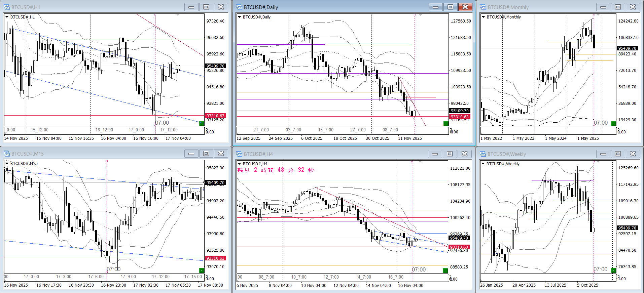644x293 pixels.
Task: Click the gray chart shift marker on H4 chart
Action: point(420,162)
